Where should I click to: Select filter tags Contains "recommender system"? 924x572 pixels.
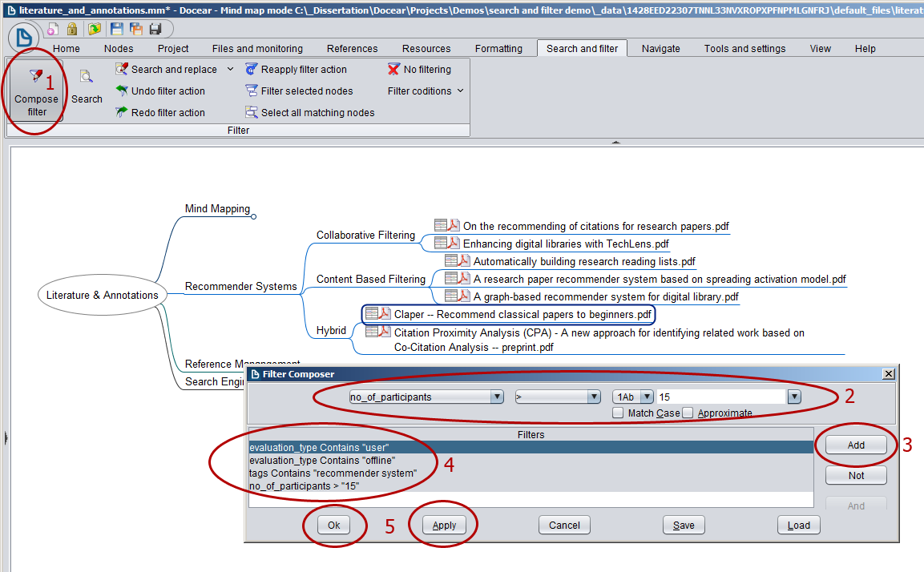pyautogui.click(x=531, y=473)
